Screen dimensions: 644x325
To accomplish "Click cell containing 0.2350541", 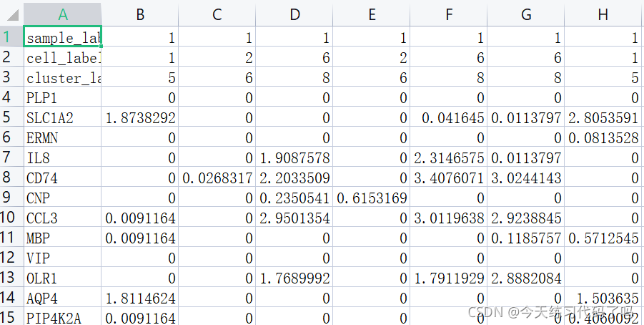I will [x=294, y=197].
